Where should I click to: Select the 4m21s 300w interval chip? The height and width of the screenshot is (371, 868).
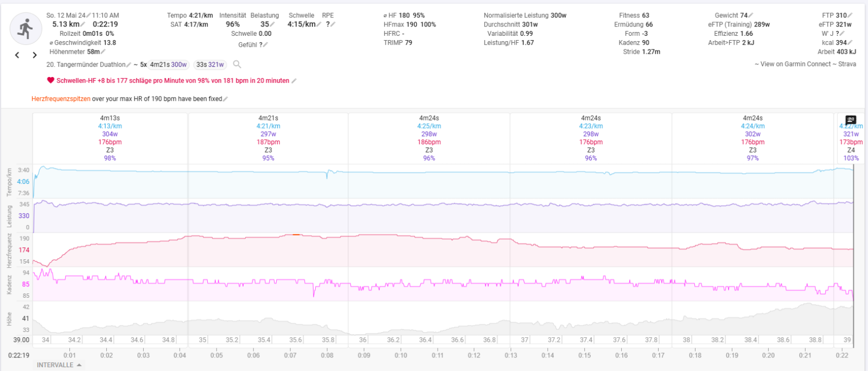168,65
